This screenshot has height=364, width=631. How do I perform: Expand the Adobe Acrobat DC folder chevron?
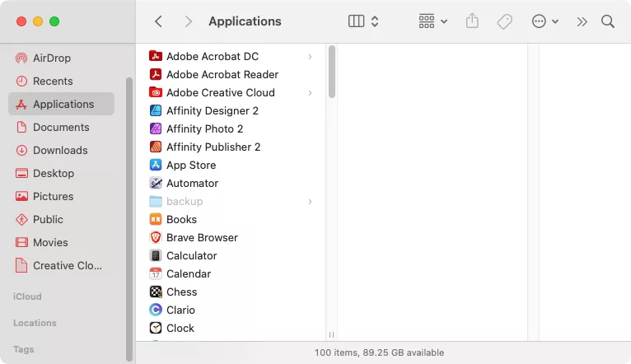[x=310, y=56]
